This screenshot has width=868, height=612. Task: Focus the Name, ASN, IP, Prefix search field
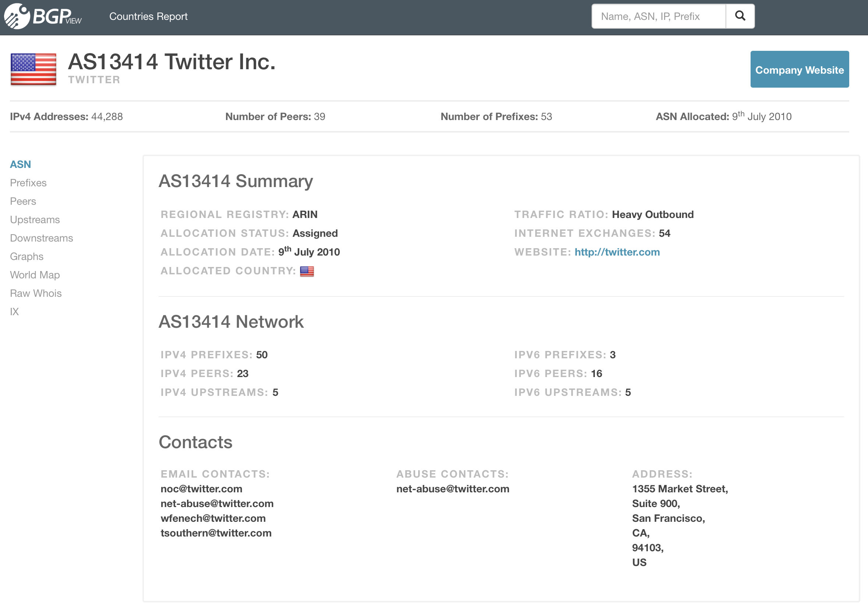pyautogui.click(x=659, y=16)
